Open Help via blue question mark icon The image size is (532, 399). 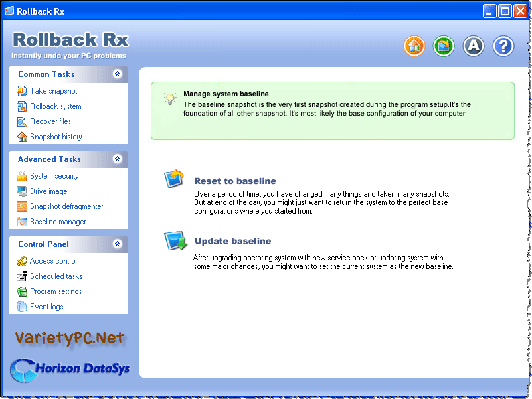click(503, 46)
